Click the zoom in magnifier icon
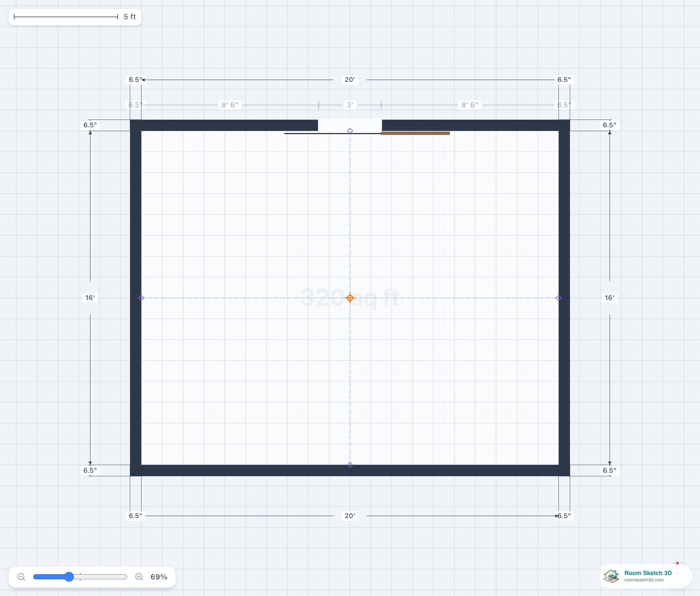This screenshot has width=700, height=596. [139, 577]
